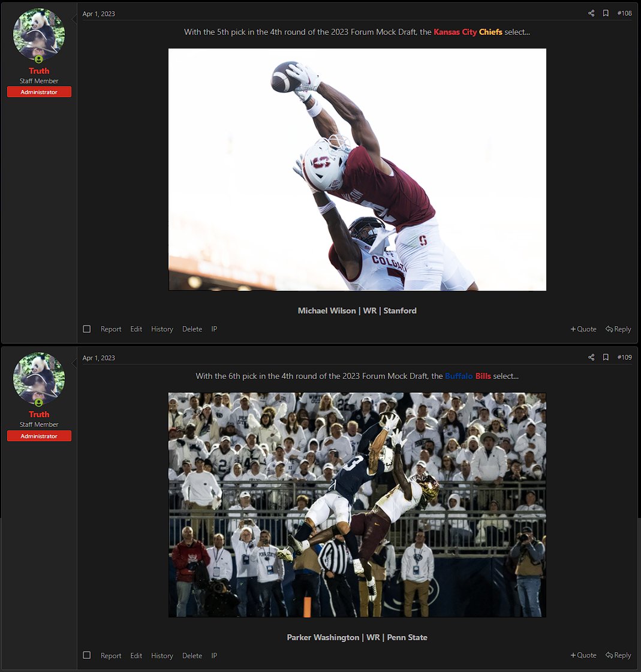Open the Penn State catch image
The image size is (641, 672).
coord(357,505)
